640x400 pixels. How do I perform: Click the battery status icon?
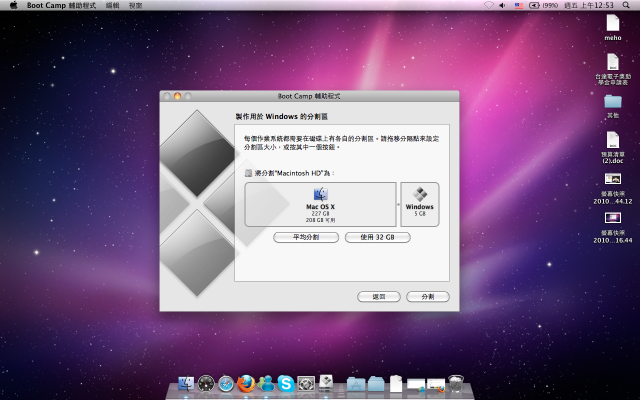[x=534, y=5]
